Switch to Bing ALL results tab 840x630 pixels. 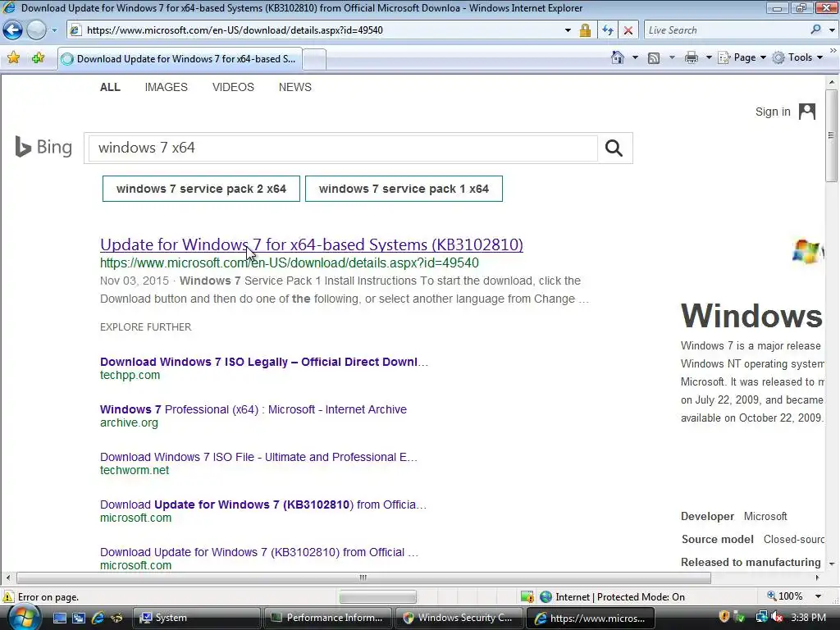110,87
